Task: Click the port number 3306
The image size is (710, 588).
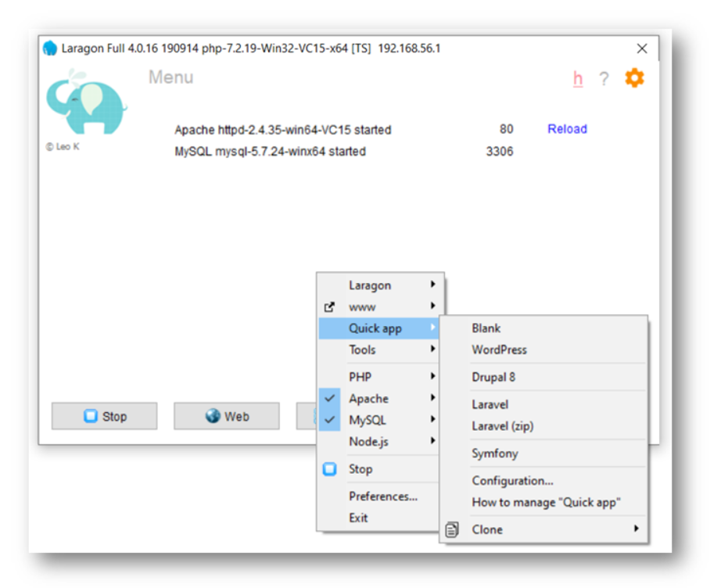Action: [x=500, y=151]
